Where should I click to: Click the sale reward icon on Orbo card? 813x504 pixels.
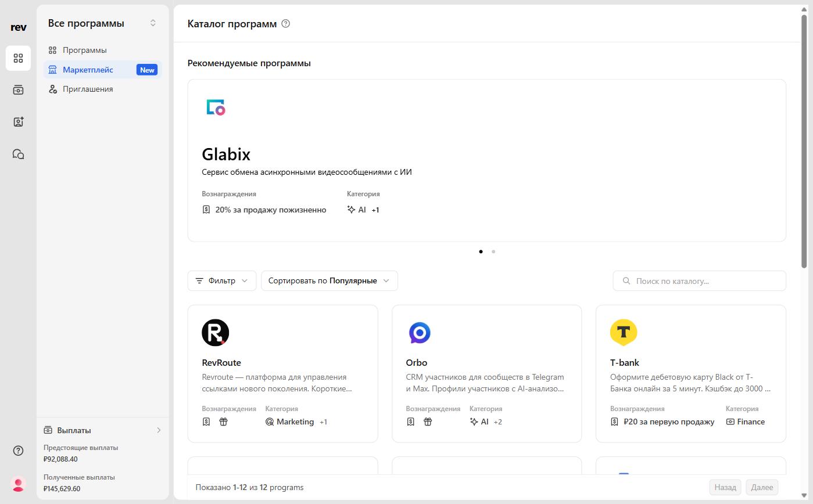click(x=410, y=422)
